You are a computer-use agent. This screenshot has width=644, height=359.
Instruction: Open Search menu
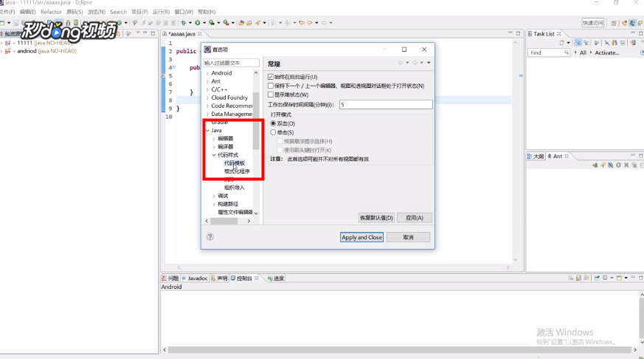point(118,12)
